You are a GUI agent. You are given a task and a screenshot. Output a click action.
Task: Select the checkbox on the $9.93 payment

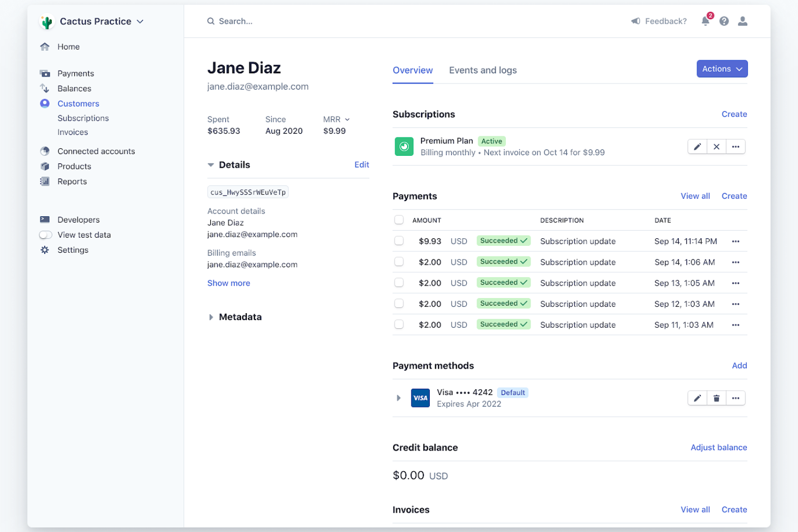point(399,241)
